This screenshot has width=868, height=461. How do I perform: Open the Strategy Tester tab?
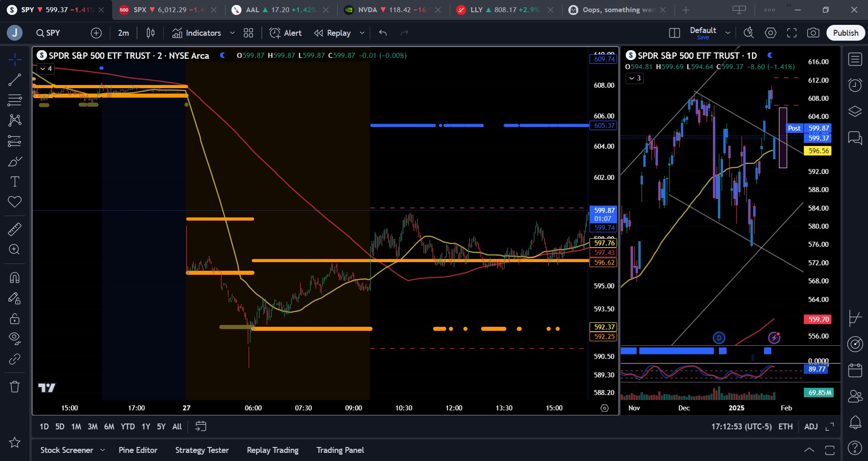tap(202, 450)
